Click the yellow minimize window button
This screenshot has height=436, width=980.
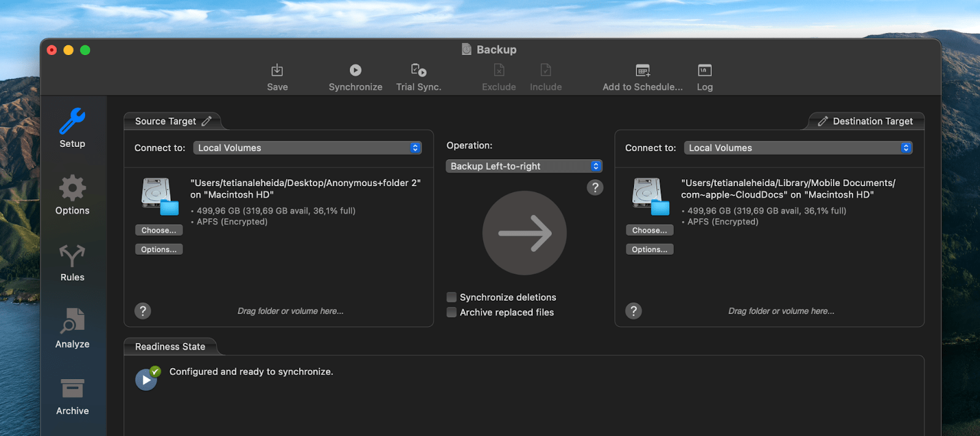pos(69,50)
